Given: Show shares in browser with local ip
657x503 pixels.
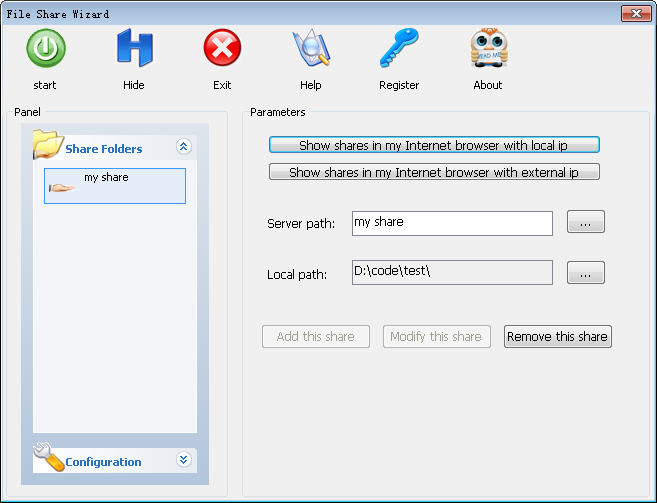Looking at the screenshot, I should point(434,146).
